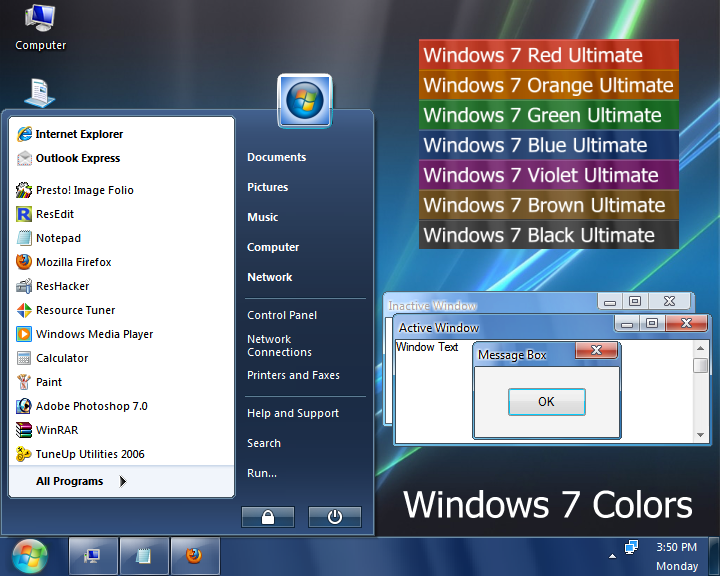Click the network tray icon
This screenshot has height=576, width=720.
631,547
